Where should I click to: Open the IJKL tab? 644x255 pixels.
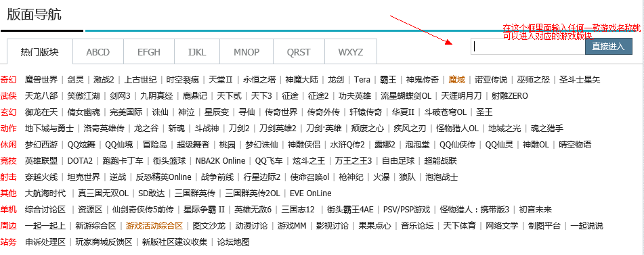pyautogui.click(x=197, y=52)
